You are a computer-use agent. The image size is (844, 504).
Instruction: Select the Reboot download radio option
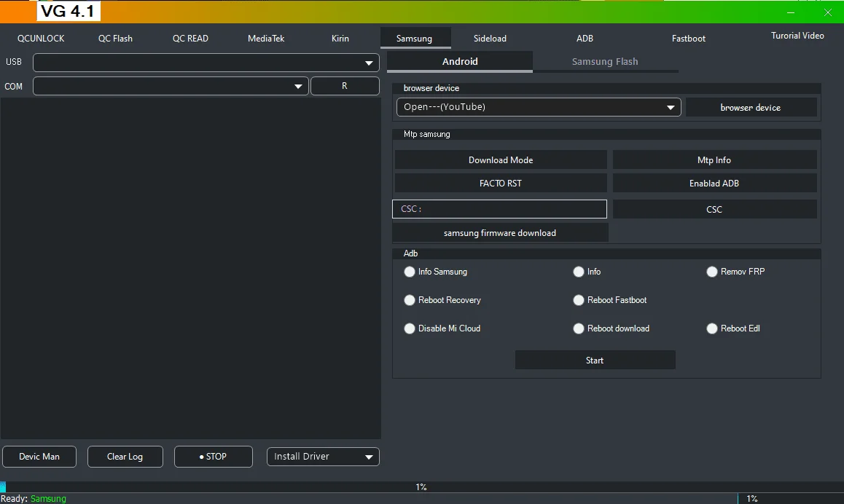point(611,328)
